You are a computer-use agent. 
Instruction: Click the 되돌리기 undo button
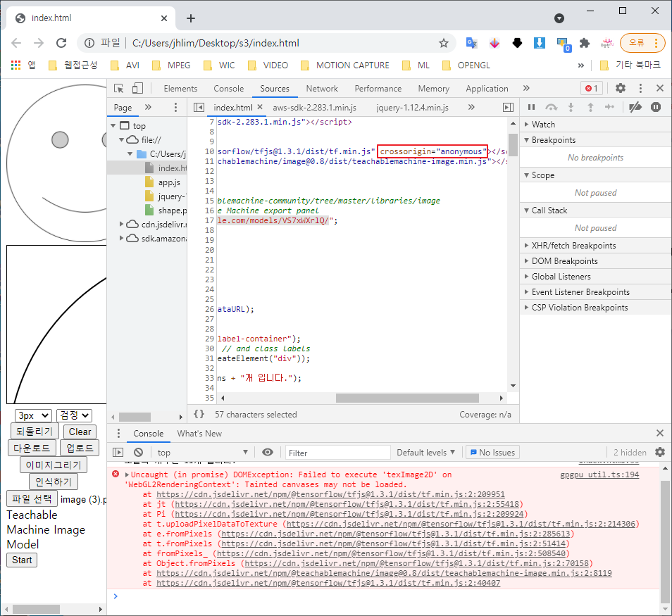pos(35,432)
